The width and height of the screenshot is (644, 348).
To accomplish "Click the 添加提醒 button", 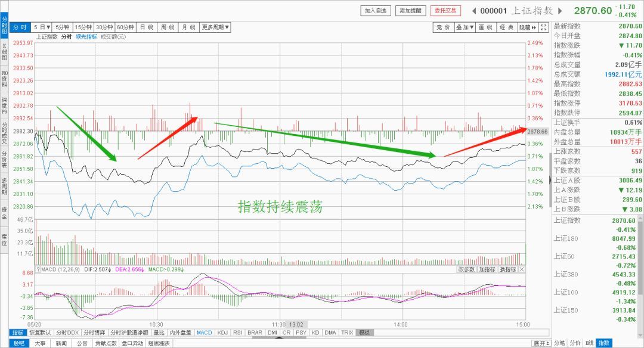I will pos(410,11).
